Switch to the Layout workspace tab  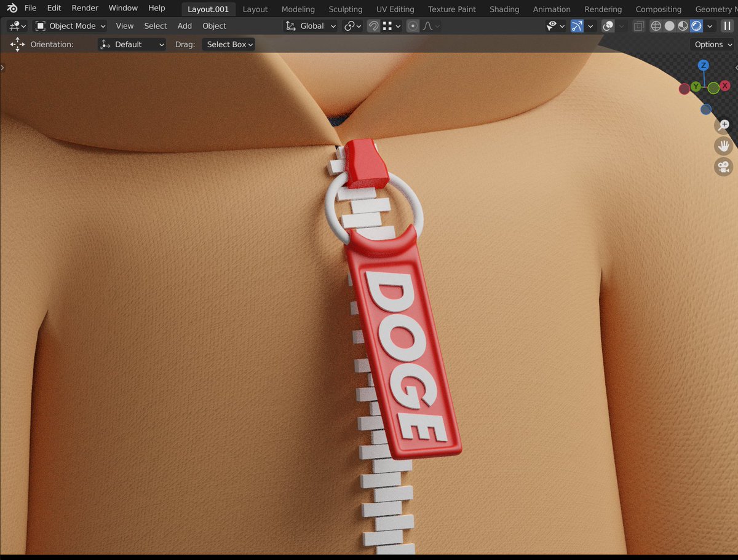click(255, 9)
